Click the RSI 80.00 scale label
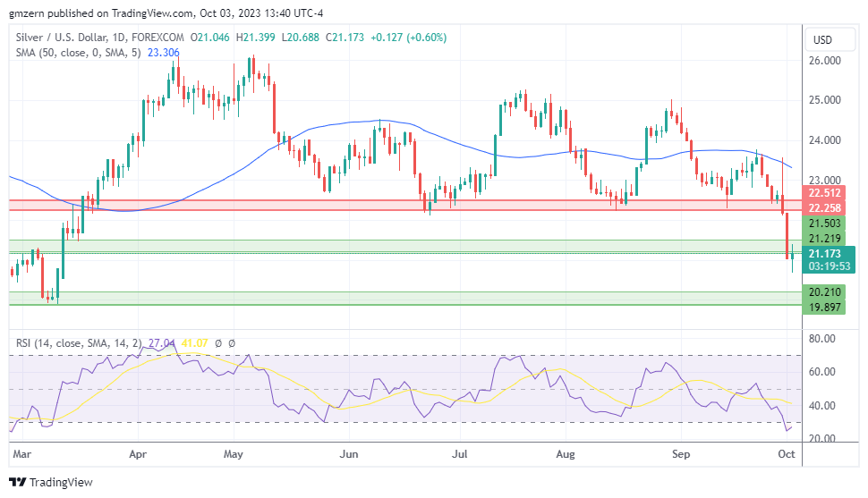This screenshot has width=868, height=498. click(x=822, y=339)
